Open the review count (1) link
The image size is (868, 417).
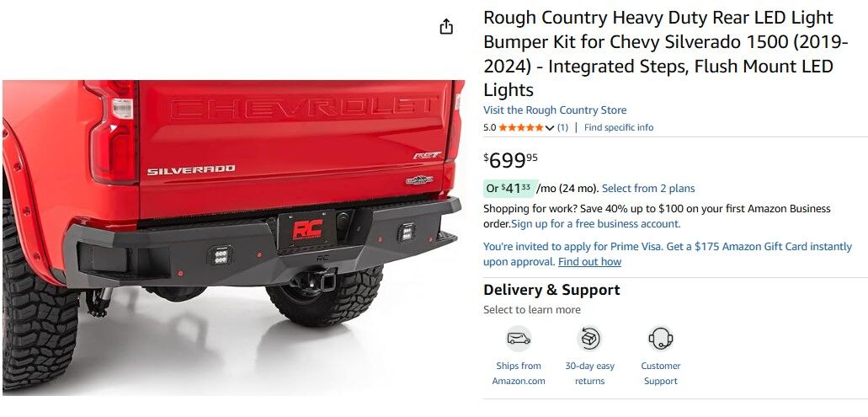pyautogui.click(x=562, y=127)
